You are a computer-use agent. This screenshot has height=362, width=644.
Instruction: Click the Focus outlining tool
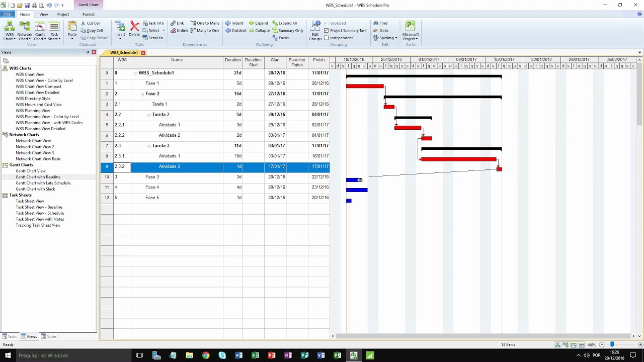click(x=281, y=38)
